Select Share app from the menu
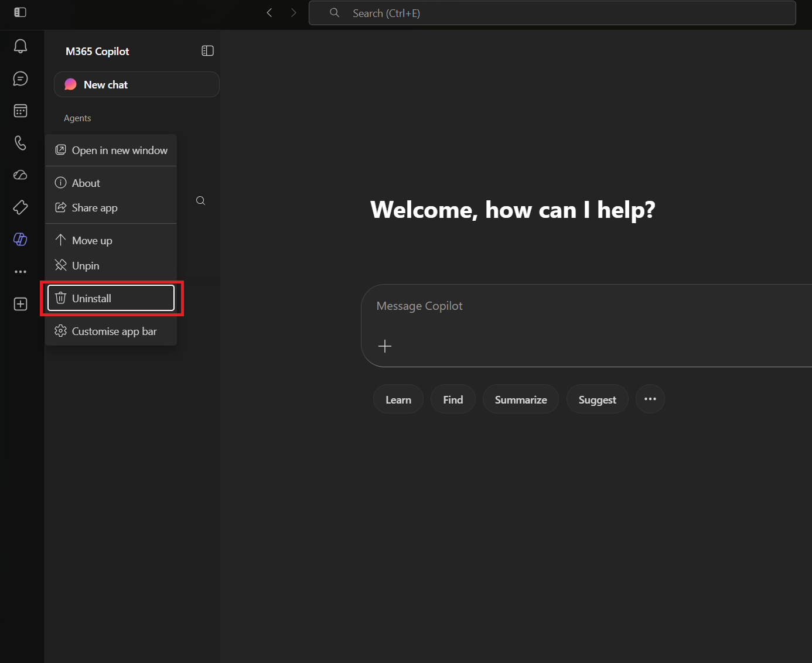This screenshot has height=663, width=812. click(111, 208)
